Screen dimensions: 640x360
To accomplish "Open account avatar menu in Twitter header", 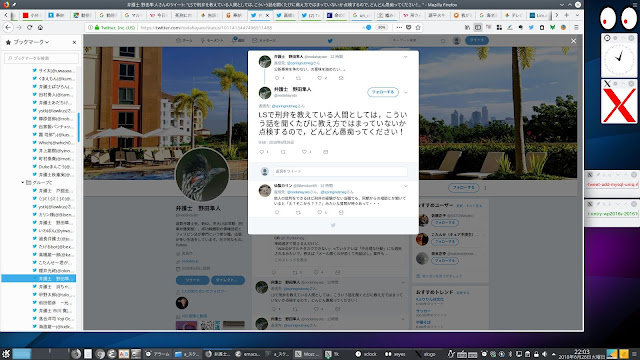I will pos(457,40).
